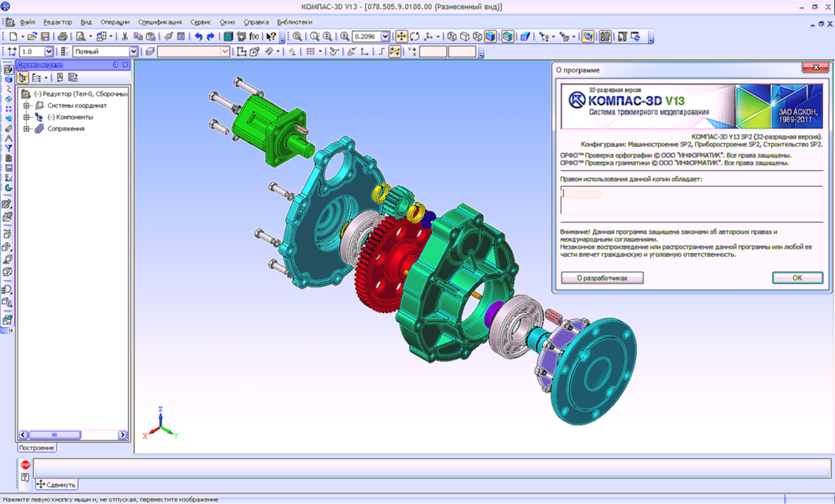Expand the Системы координат tree node
835x504 pixels.
tap(26, 105)
